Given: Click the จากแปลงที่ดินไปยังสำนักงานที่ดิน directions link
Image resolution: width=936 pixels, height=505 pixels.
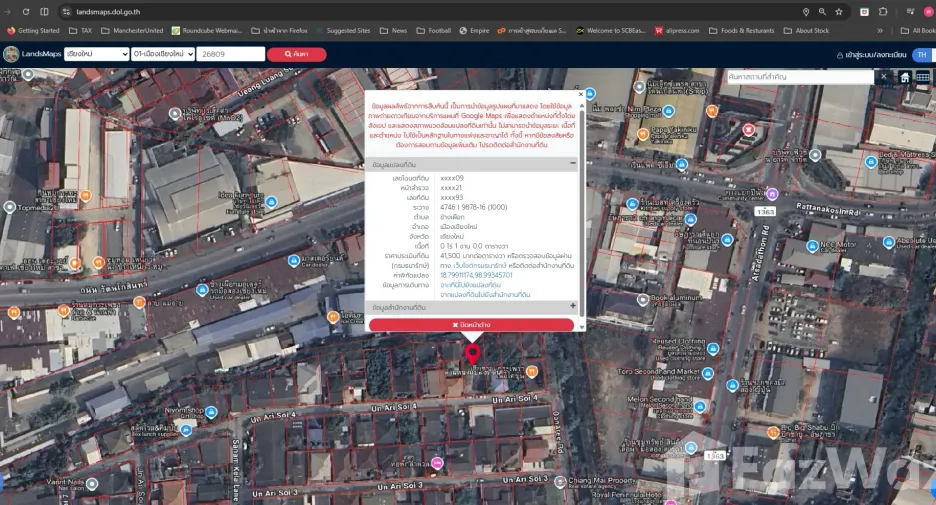Looking at the screenshot, I should (x=485, y=294).
